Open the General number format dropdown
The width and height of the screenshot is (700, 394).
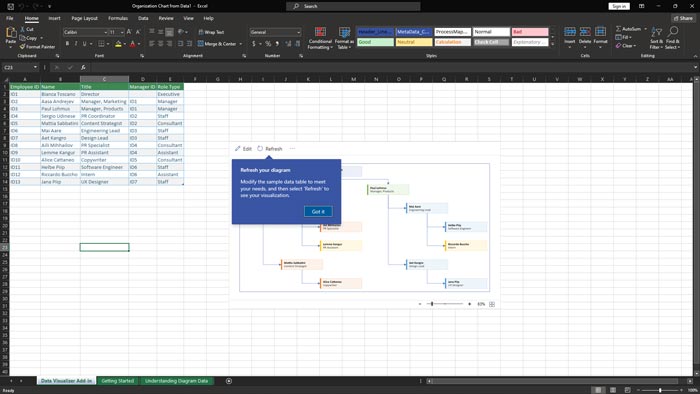pyautogui.click(x=299, y=32)
